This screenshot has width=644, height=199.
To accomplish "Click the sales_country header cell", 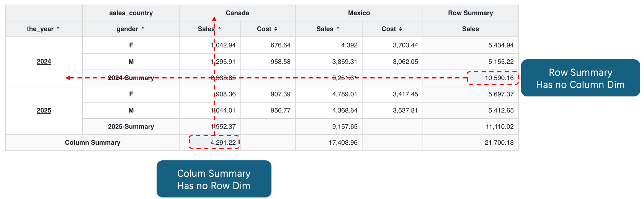I will [131, 13].
